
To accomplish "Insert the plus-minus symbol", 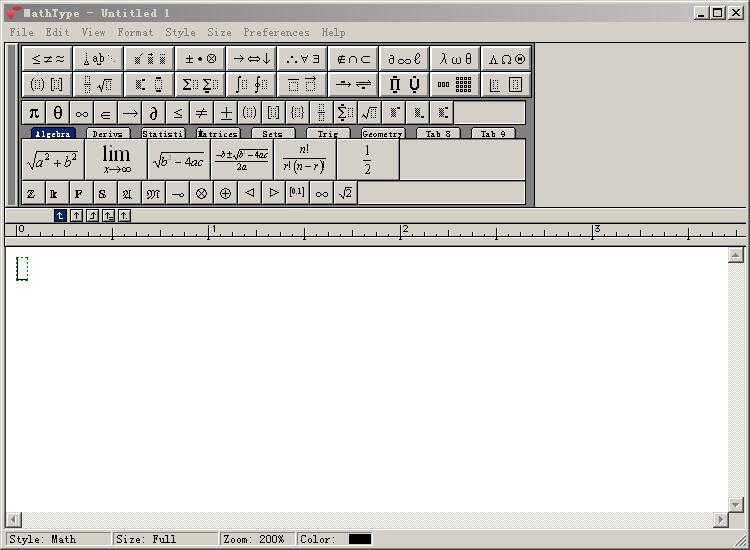I will pos(226,113).
